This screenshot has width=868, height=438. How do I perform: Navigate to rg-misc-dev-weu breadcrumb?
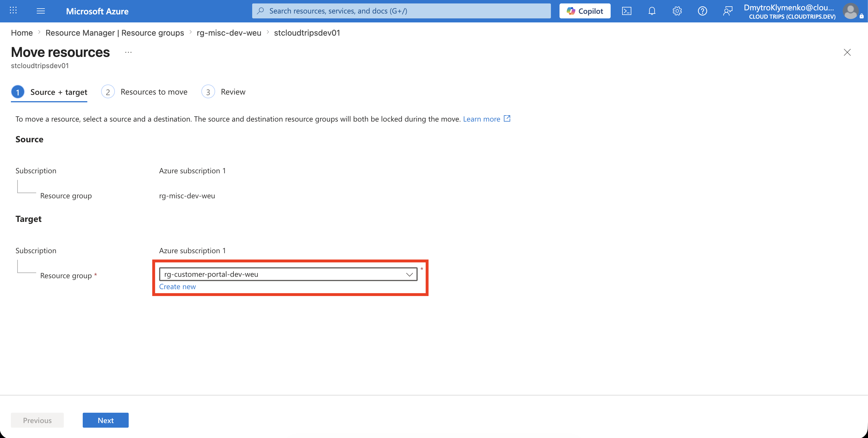(x=229, y=33)
